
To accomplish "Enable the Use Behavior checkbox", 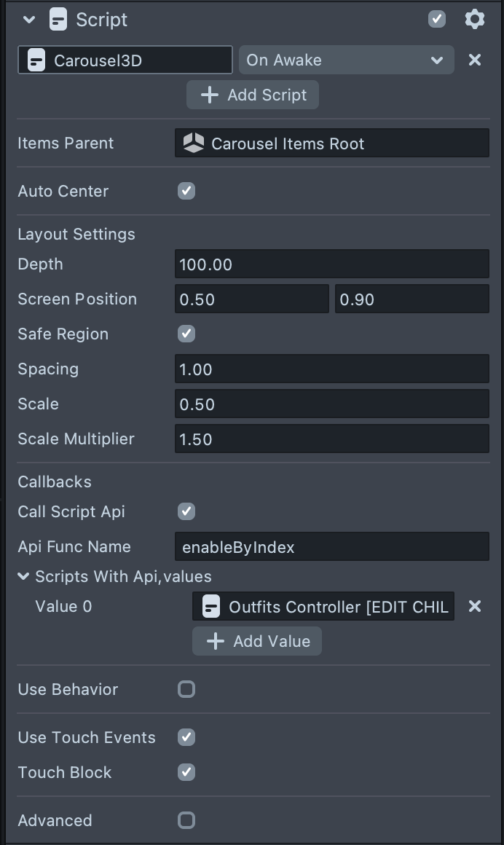I will [186, 689].
